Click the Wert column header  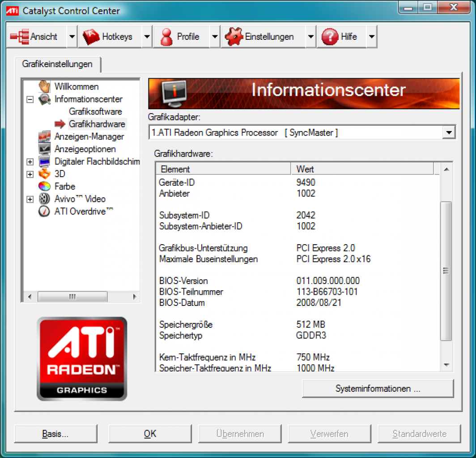click(x=362, y=169)
